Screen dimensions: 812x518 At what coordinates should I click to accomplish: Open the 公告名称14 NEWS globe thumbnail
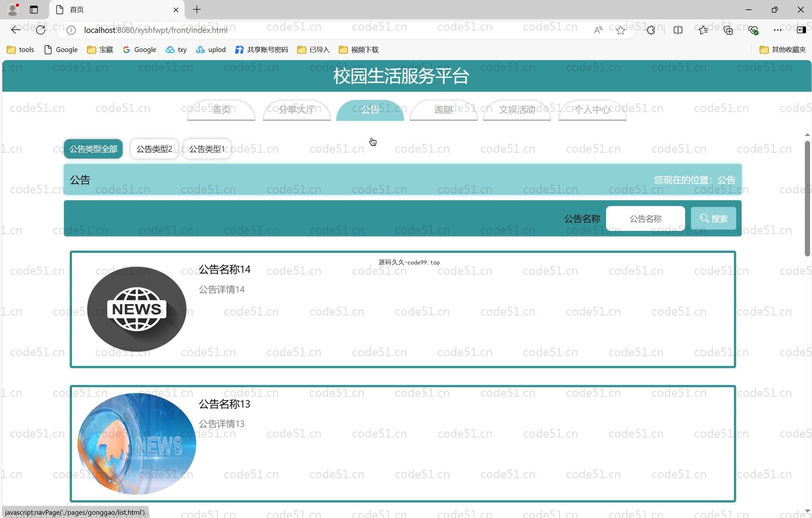[137, 309]
